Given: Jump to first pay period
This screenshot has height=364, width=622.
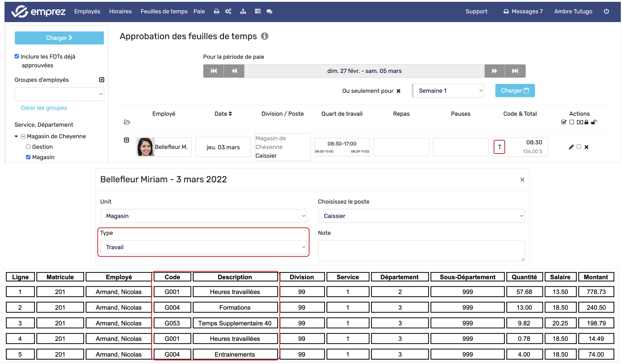Looking at the screenshot, I should [214, 71].
